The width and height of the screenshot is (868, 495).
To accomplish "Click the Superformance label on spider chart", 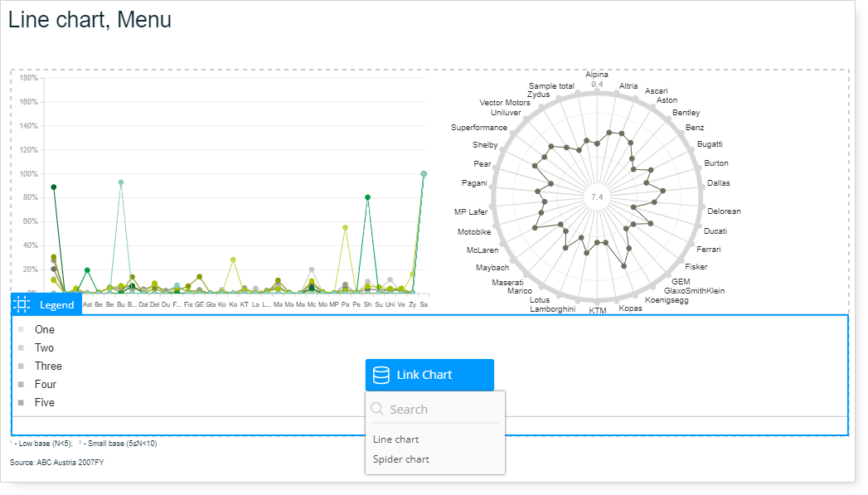I will click(x=479, y=128).
